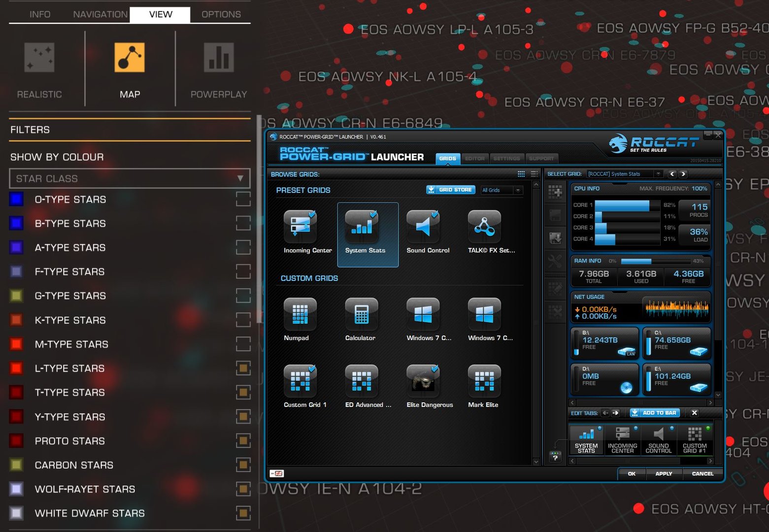
Task: Click the import grid icon in sidebar
Action: tap(555, 238)
